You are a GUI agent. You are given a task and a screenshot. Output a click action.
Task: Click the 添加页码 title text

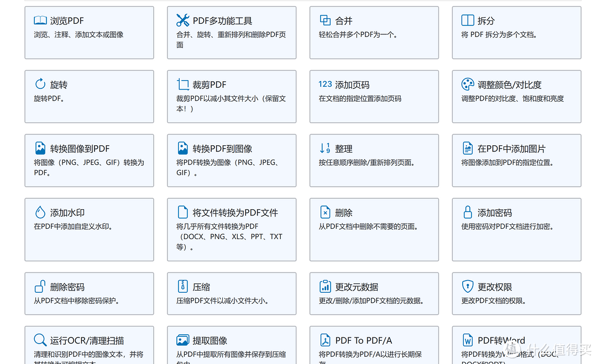pyautogui.click(x=352, y=85)
